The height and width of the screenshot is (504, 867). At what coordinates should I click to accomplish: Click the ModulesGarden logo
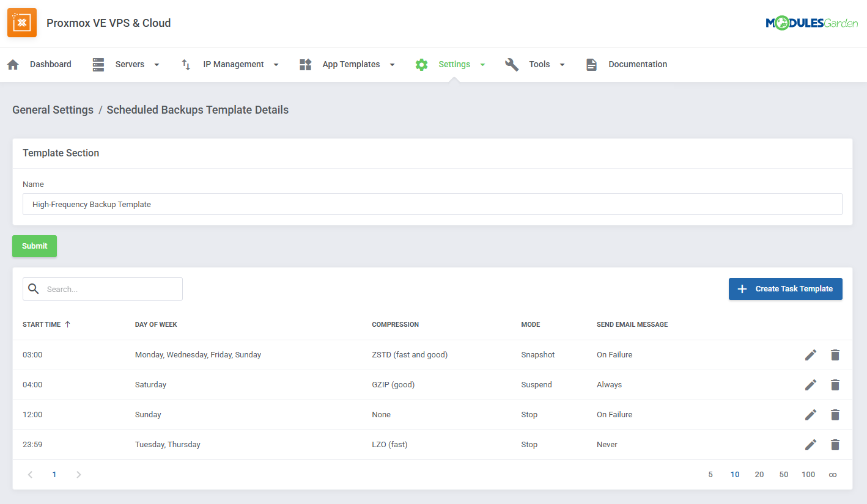[811, 22]
